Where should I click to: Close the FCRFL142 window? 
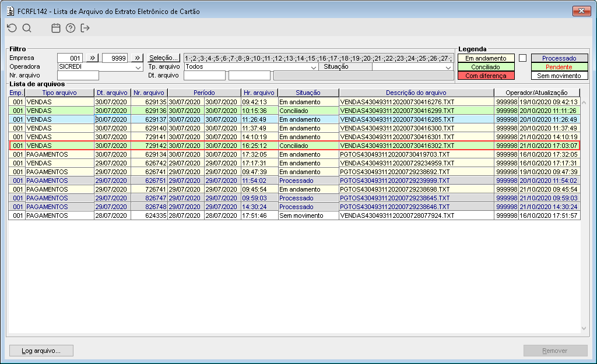point(581,11)
